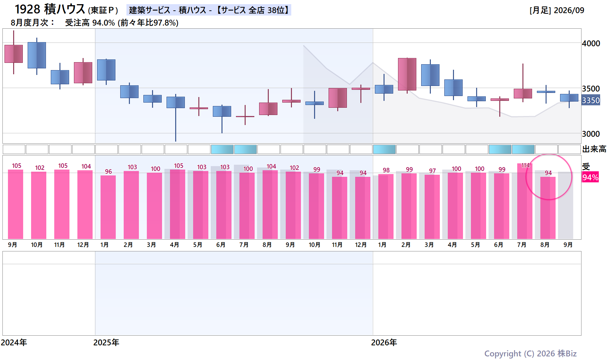The height and width of the screenshot is (364, 615).
Task: Select the pink order bar for June 2026
Action: point(502,206)
